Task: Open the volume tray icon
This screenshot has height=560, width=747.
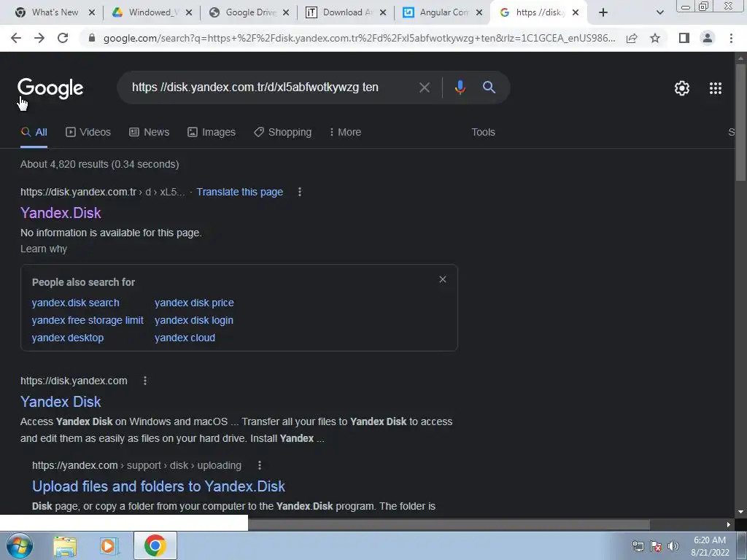Action: pos(673,546)
